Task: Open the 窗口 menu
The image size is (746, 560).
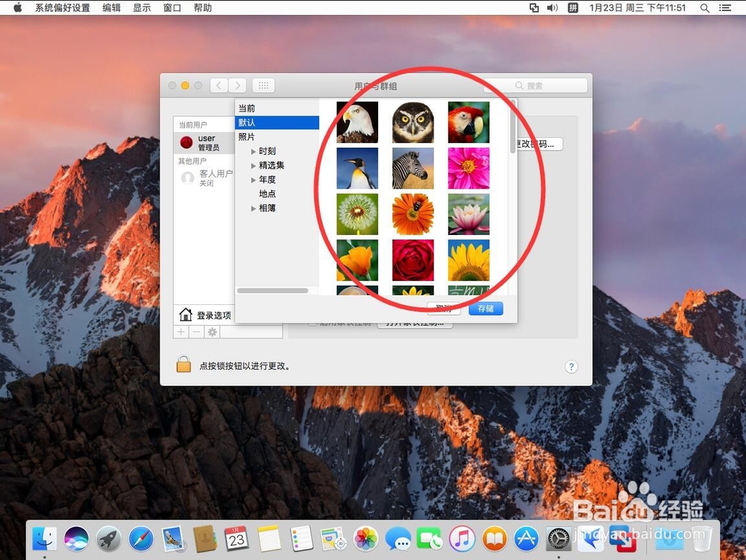Action: pos(172,7)
